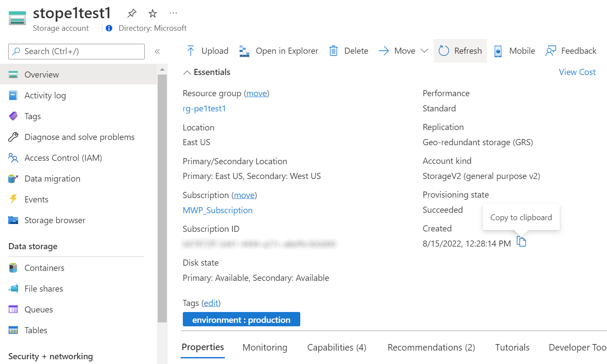Click the Move arrow icon
The width and height of the screenshot is (607, 364).
point(384,51)
